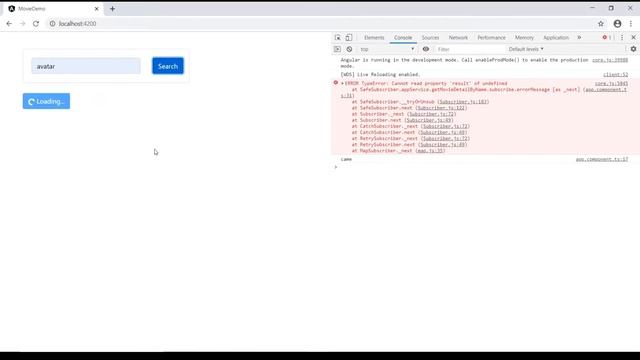
Task: Open link in RetrySubscriber.next stack line
Action: [442, 144]
